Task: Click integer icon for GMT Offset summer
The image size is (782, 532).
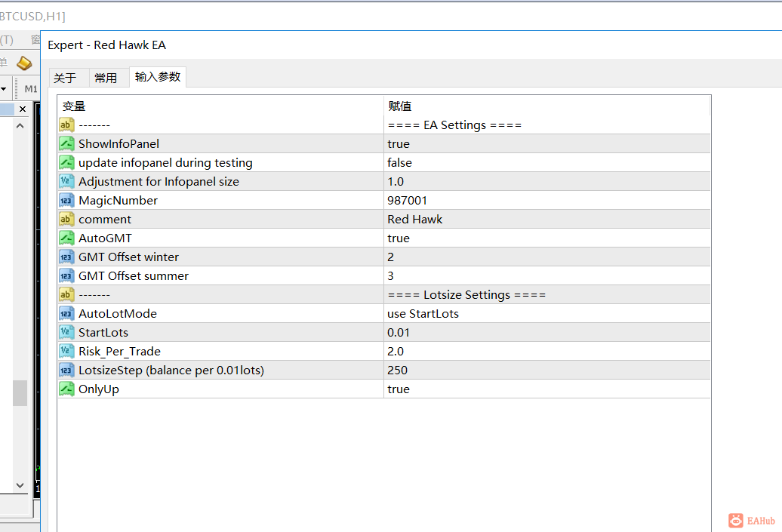Action: [x=66, y=275]
